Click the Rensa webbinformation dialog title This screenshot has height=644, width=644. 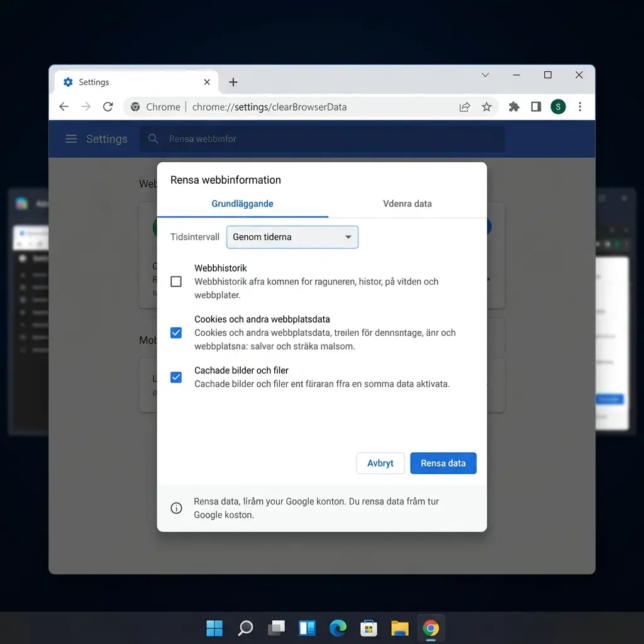pyautogui.click(x=226, y=180)
